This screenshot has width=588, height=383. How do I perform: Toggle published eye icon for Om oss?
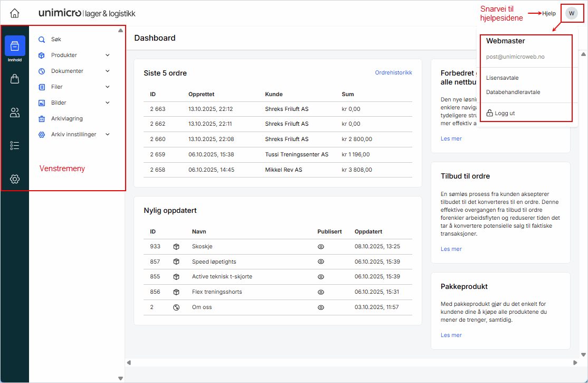point(320,307)
